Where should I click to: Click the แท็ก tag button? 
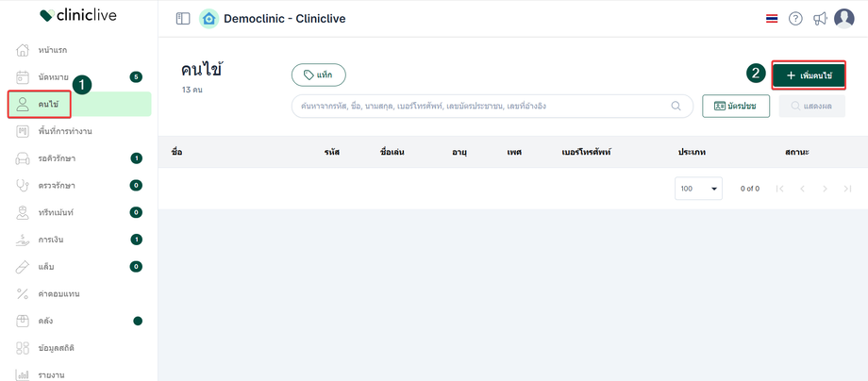point(319,75)
